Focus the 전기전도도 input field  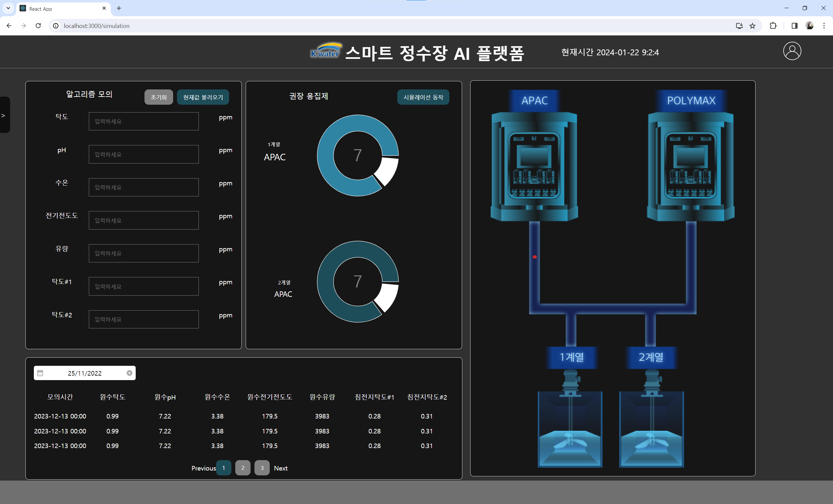(x=144, y=220)
